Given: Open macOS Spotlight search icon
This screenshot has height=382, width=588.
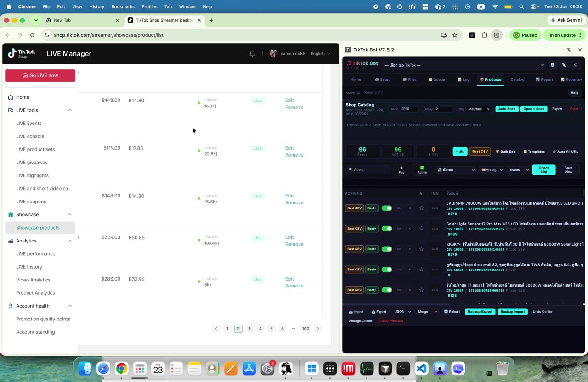Looking at the screenshot, I should [521, 7].
